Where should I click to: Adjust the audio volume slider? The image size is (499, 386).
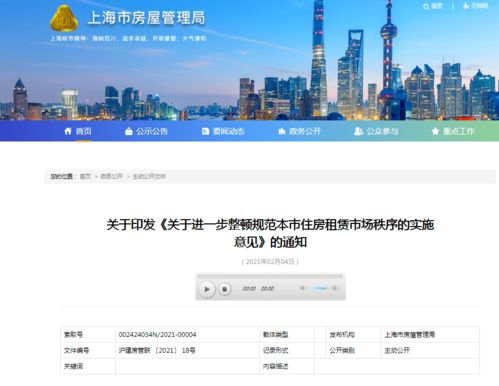coord(320,288)
